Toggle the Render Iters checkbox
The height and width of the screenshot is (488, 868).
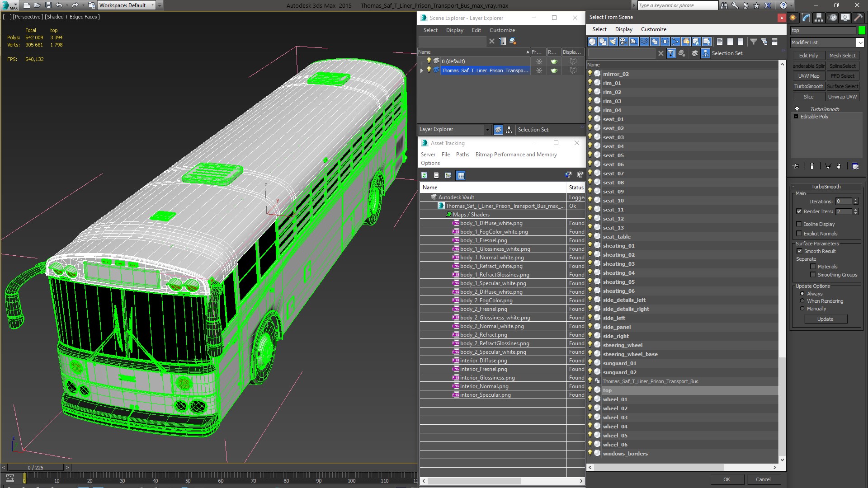pos(799,211)
